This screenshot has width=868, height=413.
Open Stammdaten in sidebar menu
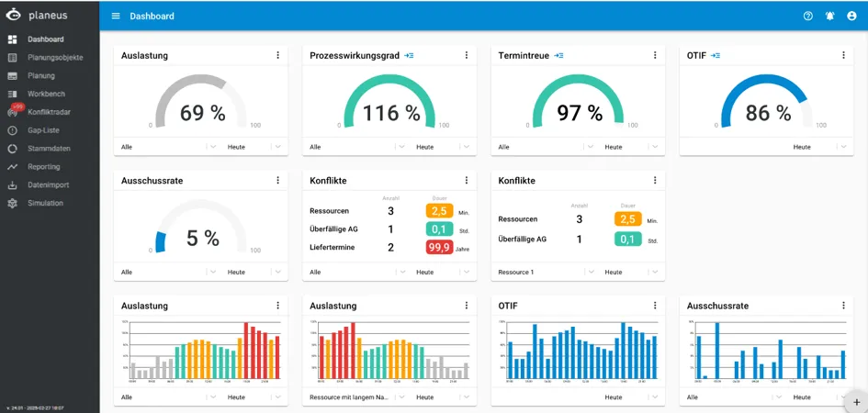(50, 149)
